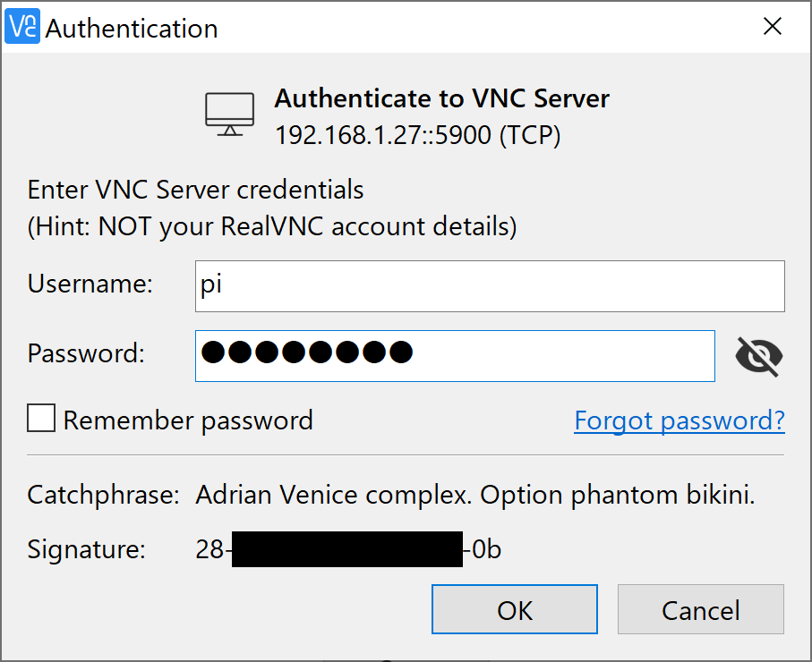The image size is (812, 662).
Task: Click the redacted signature value
Action: (347, 549)
